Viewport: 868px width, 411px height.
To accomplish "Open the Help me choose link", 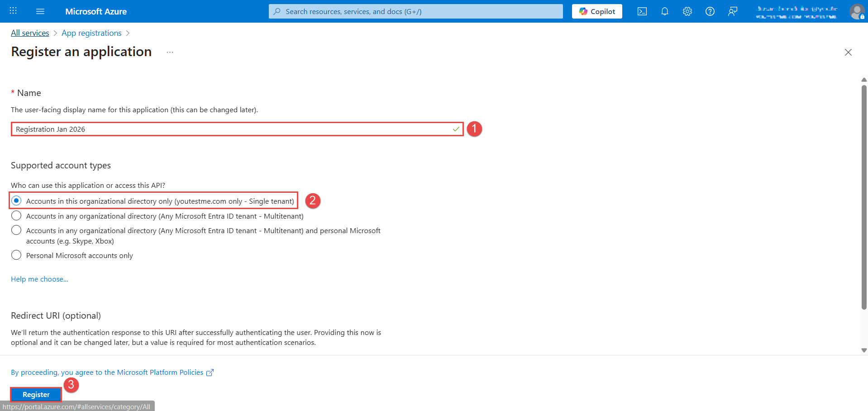I will coord(39,279).
